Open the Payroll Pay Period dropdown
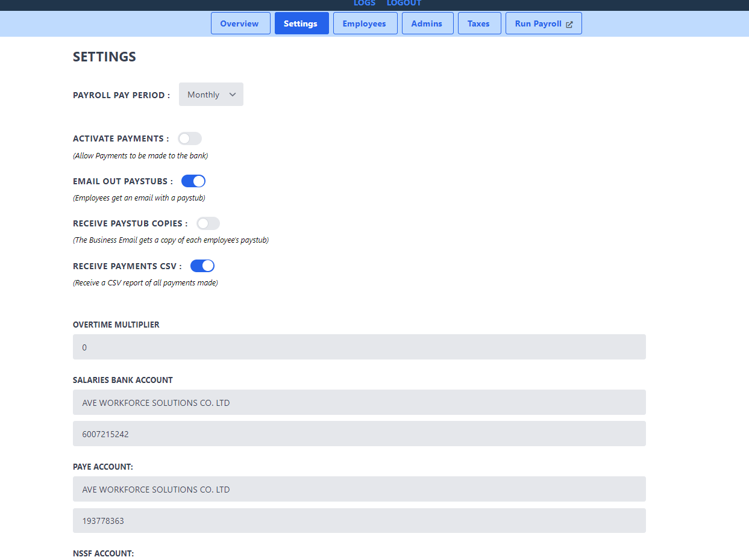Image resolution: width=749 pixels, height=560 pixels. click(210, 94)
